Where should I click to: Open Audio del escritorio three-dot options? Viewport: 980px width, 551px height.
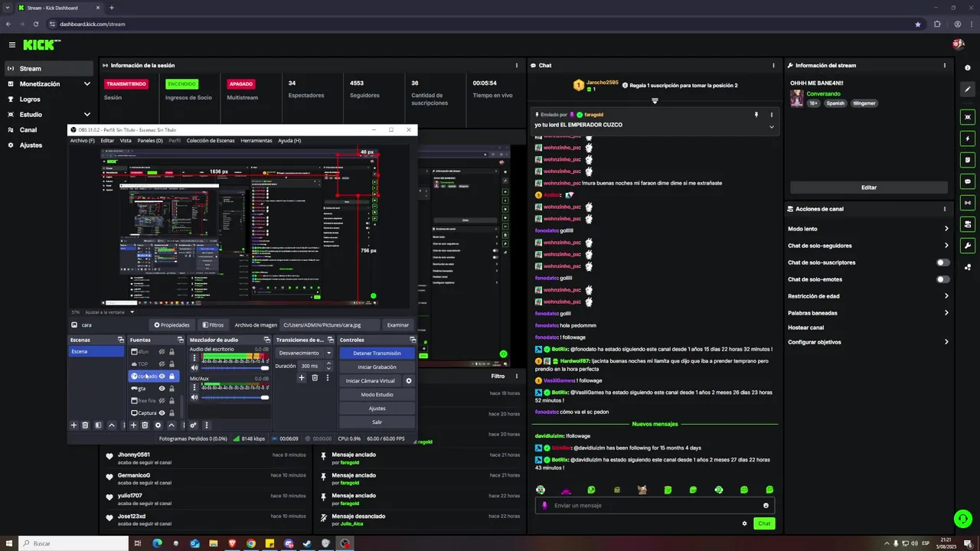click(194, 357)
